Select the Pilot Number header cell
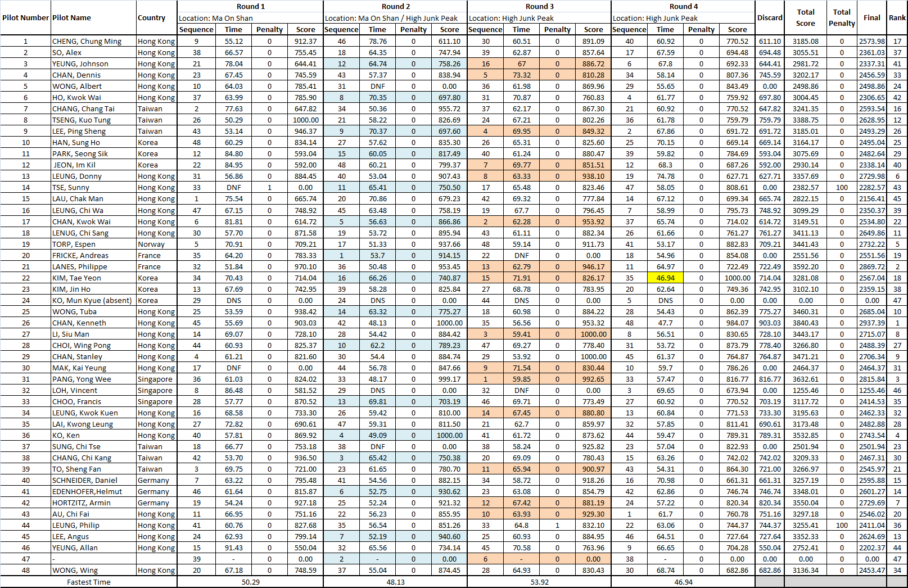The height and width of the screenshot is (588, 908). click(25, 18)
